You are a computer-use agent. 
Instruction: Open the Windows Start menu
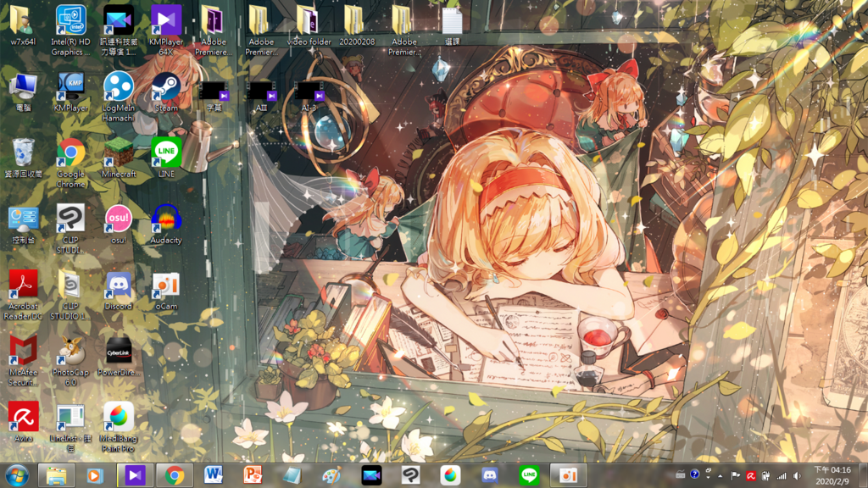[17, 475]
